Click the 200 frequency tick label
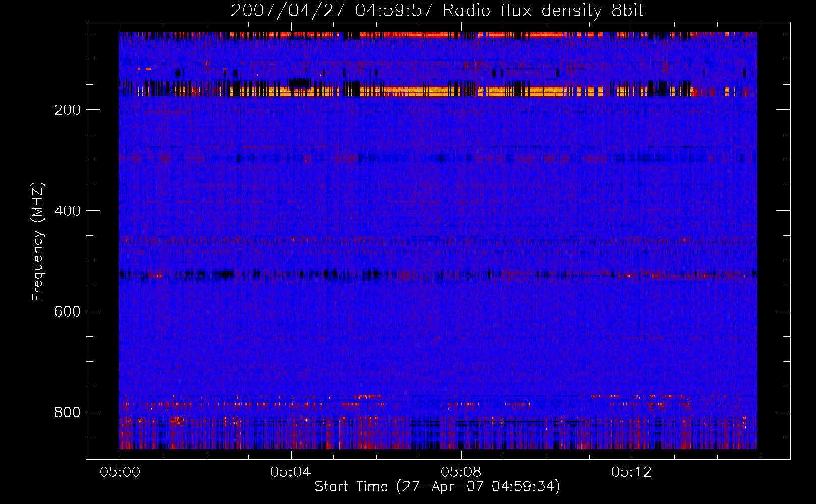Viewport: 816px width, 504px height. pyautogui.click(x=68, y=110)
